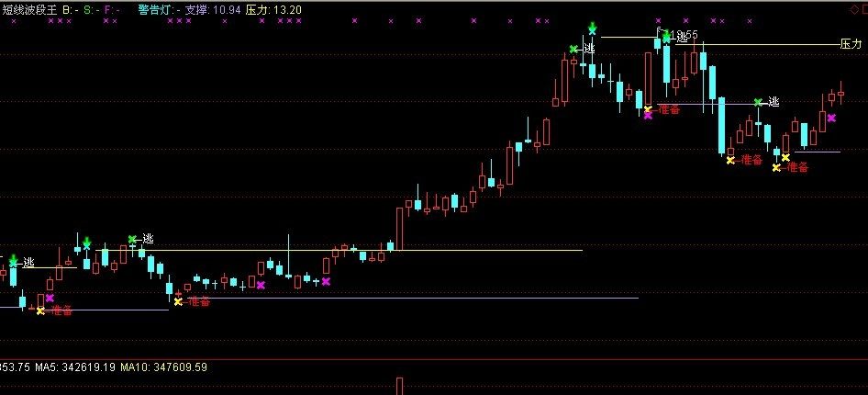Click the F:- readout in the header

pos(112,9)
